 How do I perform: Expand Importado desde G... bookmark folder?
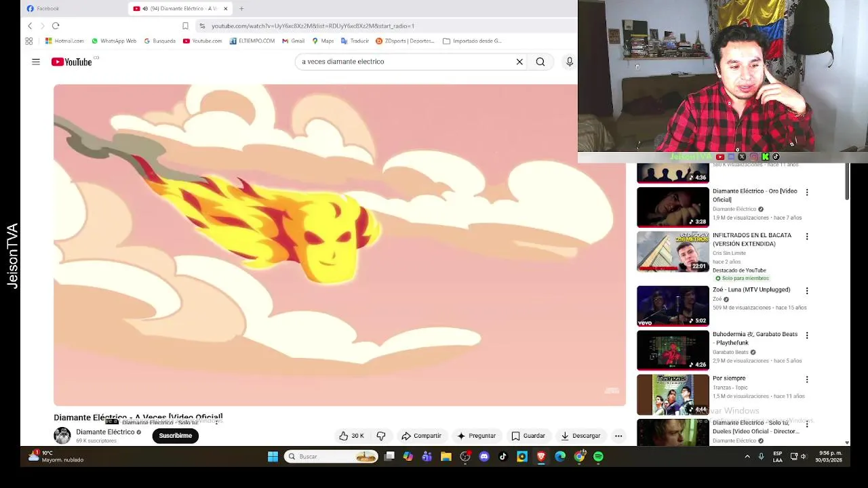472,41
